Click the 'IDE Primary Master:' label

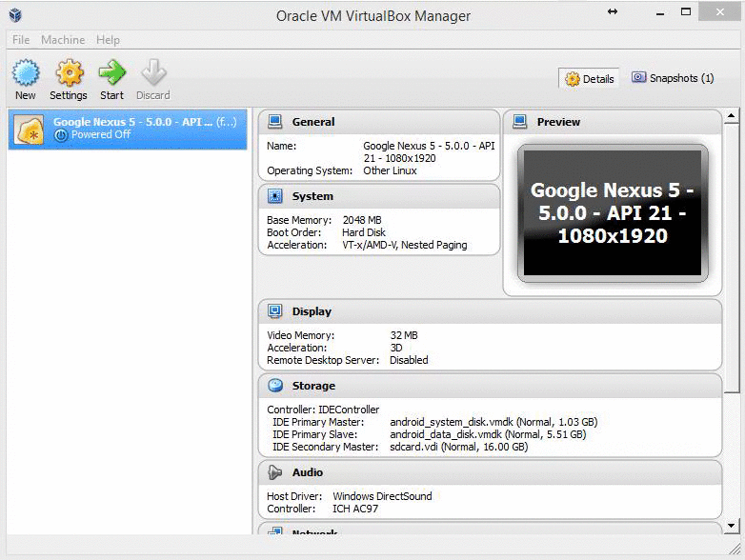(x=318, y=422)
